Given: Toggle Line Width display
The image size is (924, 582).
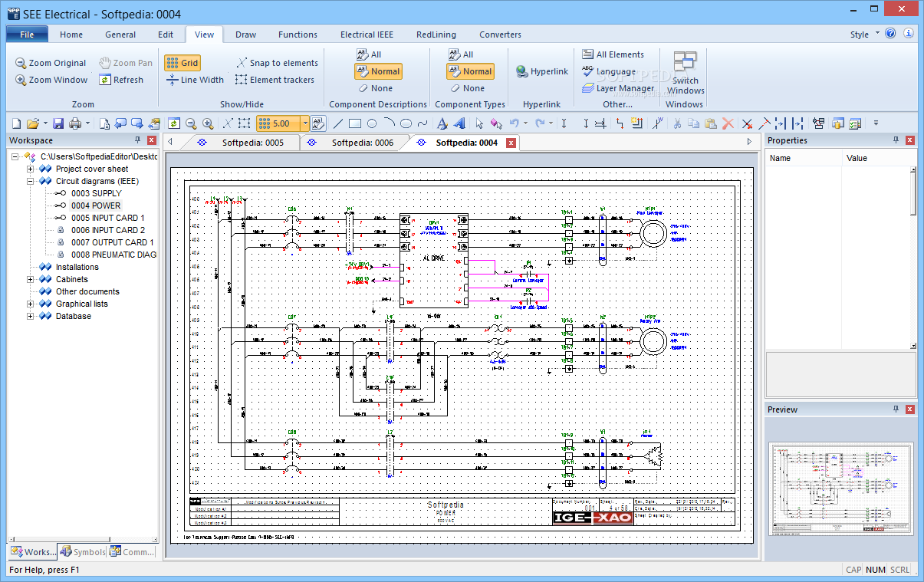Looking at the screenshot, I should coord(195,80).
